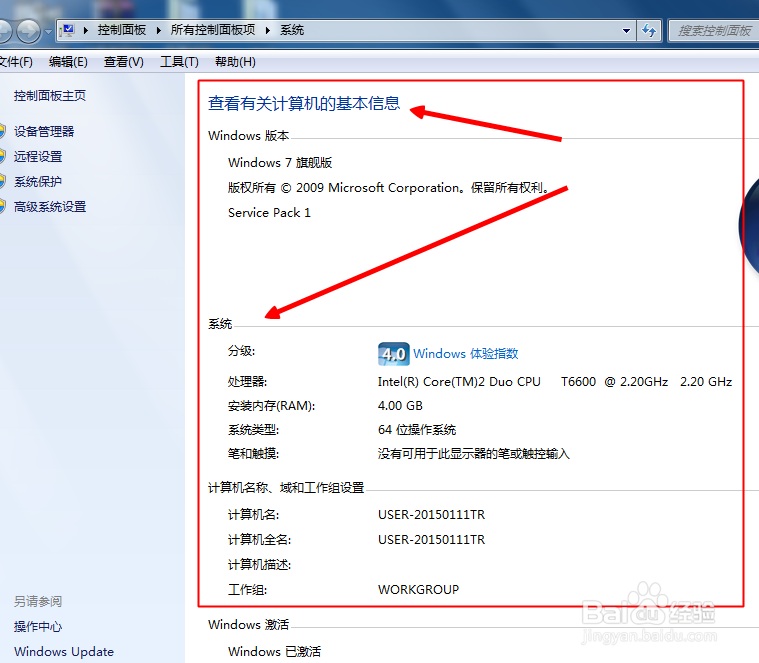759x663 pixels.
Task: Click the 控制面板 breadcrumb
Action: point(121,30)
